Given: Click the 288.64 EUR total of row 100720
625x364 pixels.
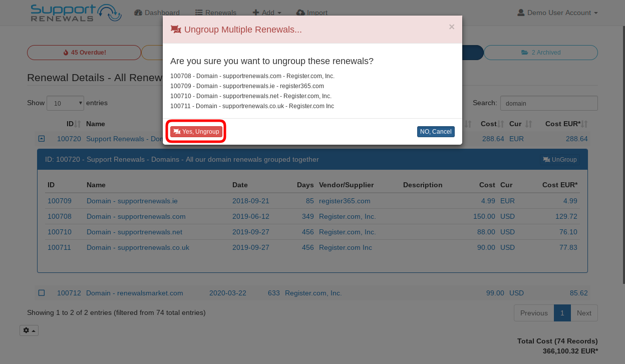Looking at the screenshot, I should (x=577, y=139).
